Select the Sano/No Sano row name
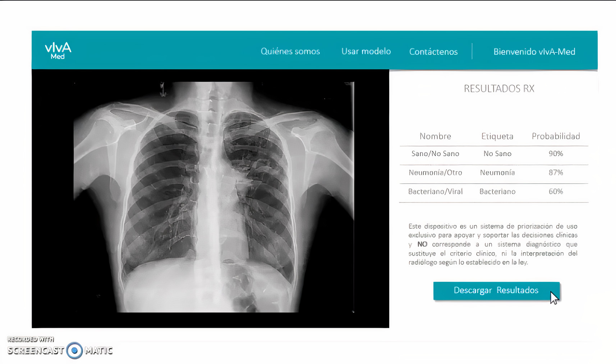The height and width of the screenshot is (364, 616). 435,154
